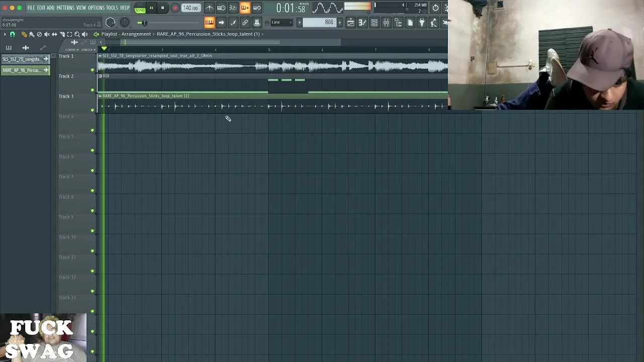Open the playlist options arrow menu

[5, 34]
